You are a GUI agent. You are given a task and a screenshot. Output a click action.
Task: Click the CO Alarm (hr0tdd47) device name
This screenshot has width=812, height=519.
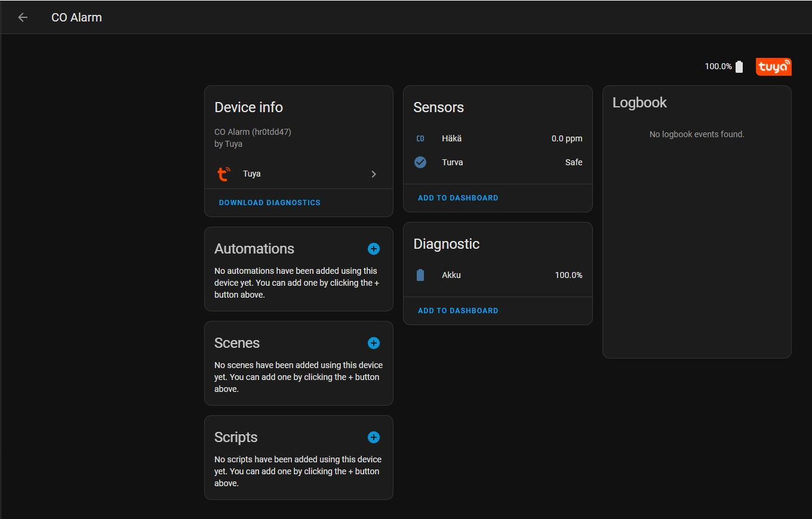coord(253,132)
